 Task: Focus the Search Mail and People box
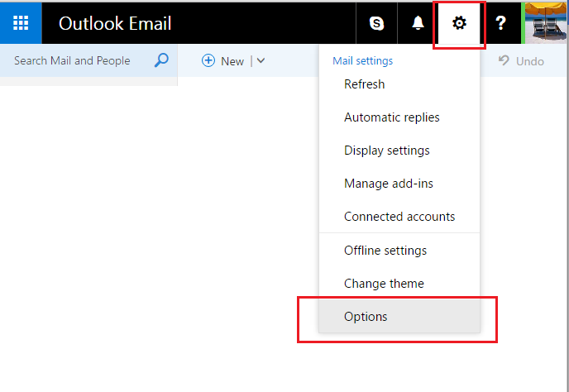point(88,60)
